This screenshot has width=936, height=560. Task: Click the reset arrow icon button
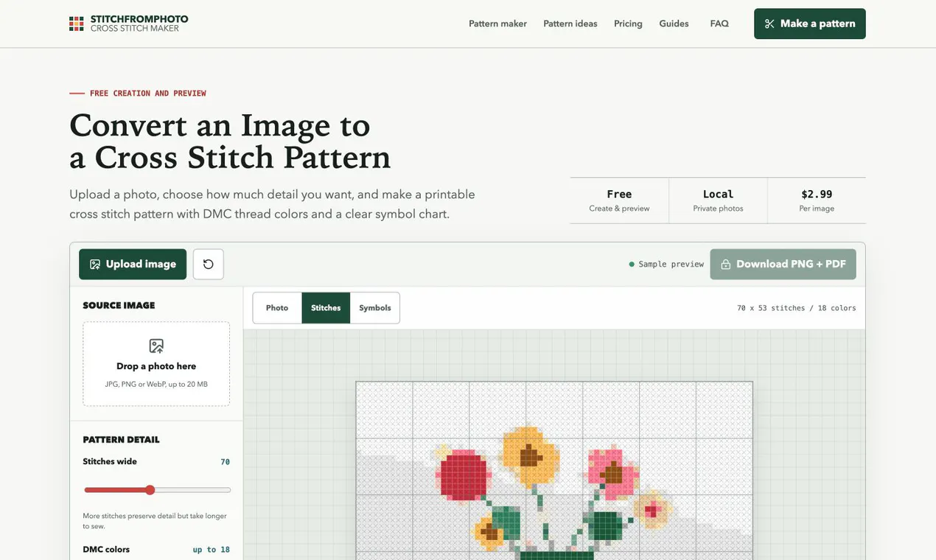pos(209,264)
